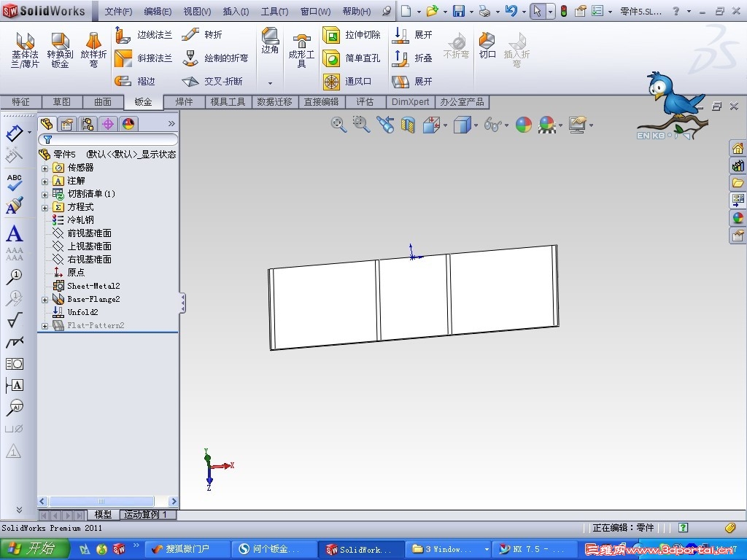Select Simple Hole (简单直孔)
This screenshot has width=747, height=560.
click(352, 58)
